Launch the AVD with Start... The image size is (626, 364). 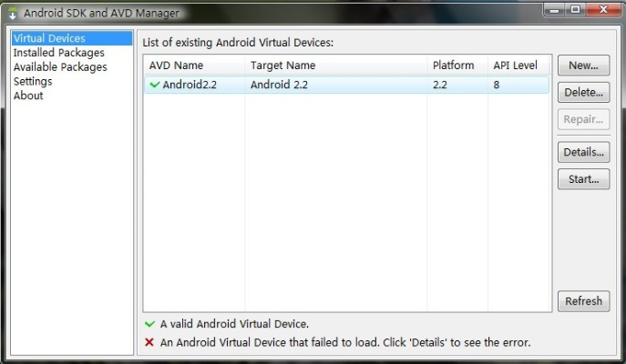tap(583, 179)
